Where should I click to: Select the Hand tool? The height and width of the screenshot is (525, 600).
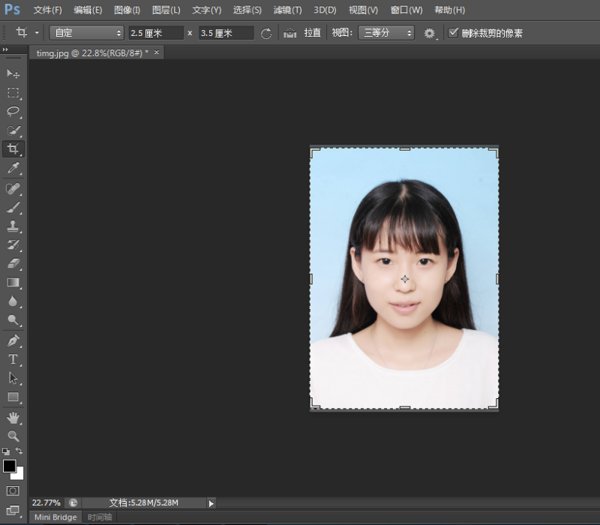(13, 417)
